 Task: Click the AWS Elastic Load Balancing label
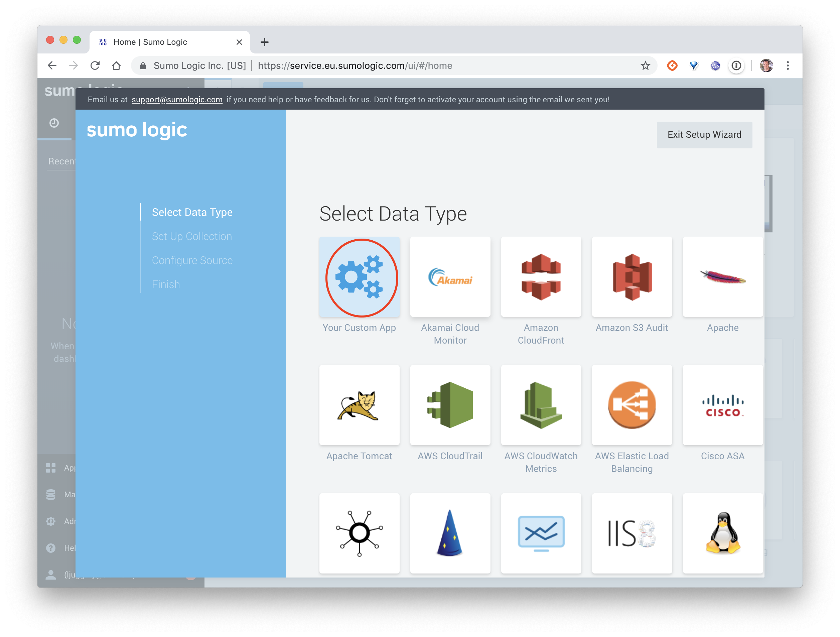[x=632, y=462]
